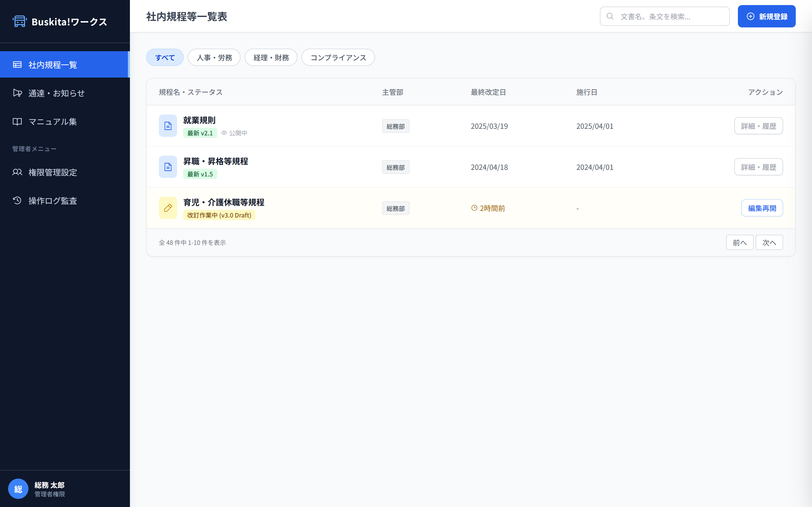Click the clock icon beside 2時間前
Image resolution: width=812 pixels, height=507 pixels.
(474, 208)
